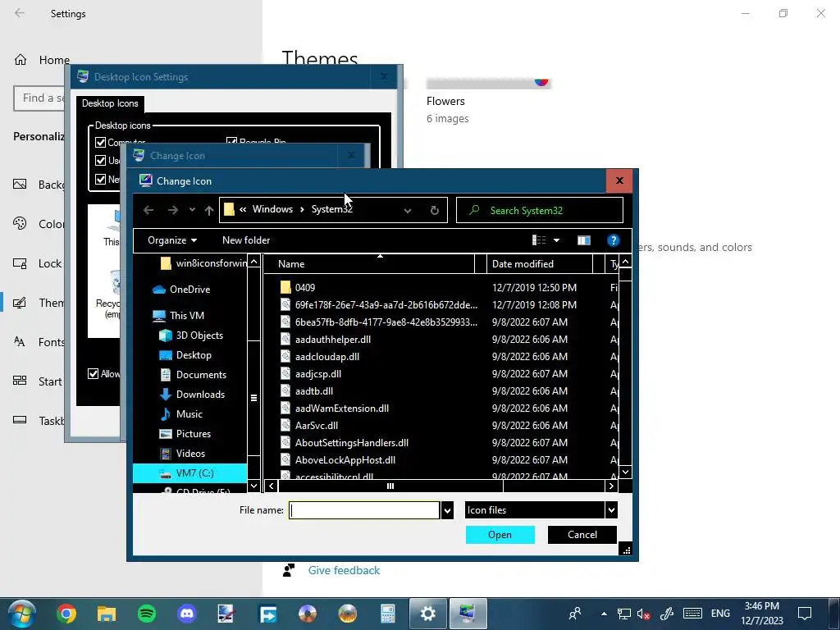
Task: Toggle the preview pane icon
Action: 583,240
